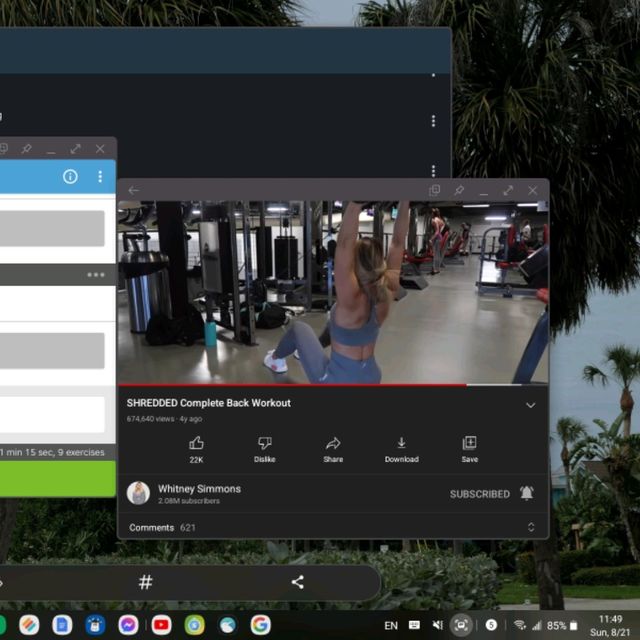640x640 pixels.
Task: Click the share icon in the bottom bar
Action: (x=297, y=582)
